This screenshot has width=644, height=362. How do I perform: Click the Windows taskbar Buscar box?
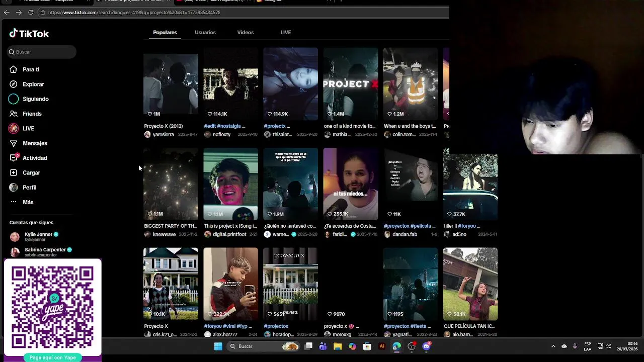tap(263, 346)
